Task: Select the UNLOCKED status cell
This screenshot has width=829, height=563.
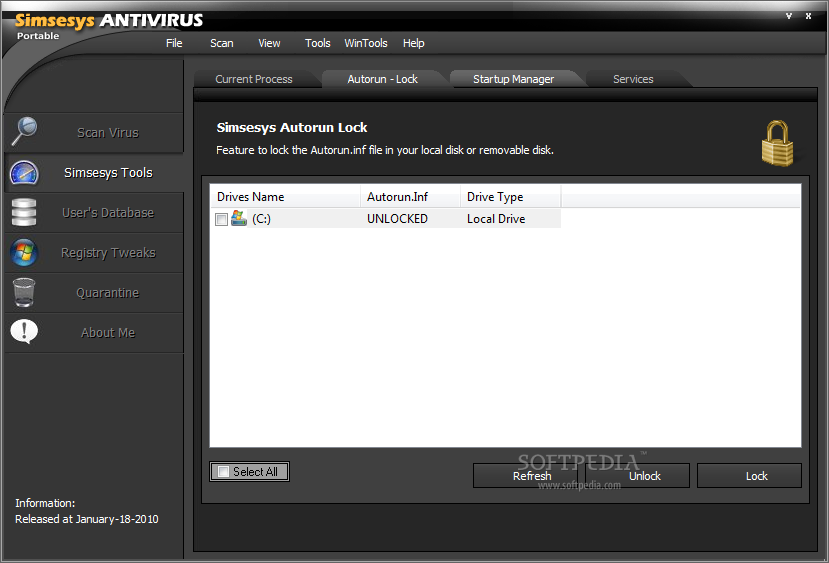Action: pos(398,218)
